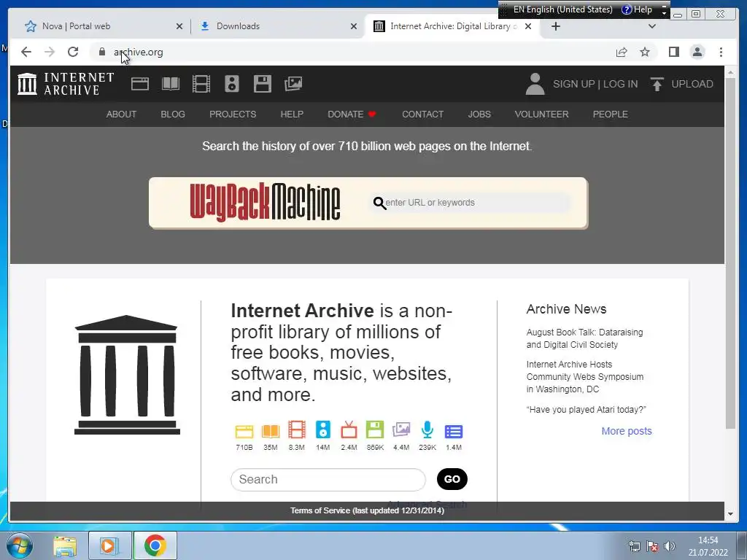The image size is (747, 560).
Task: Click the scrollbar down arrow
Action: pyautogui.click(x=730, y=514)
